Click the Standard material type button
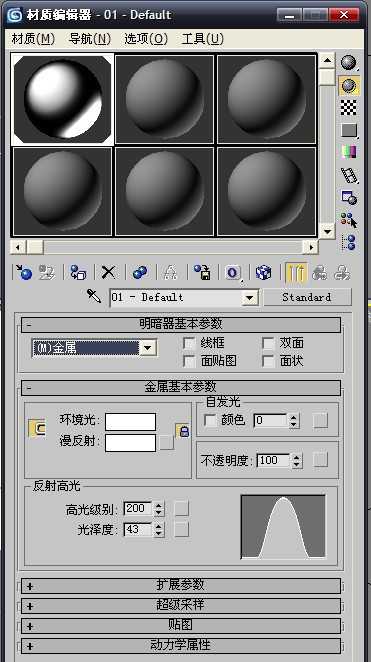 [x=307, y=297]
